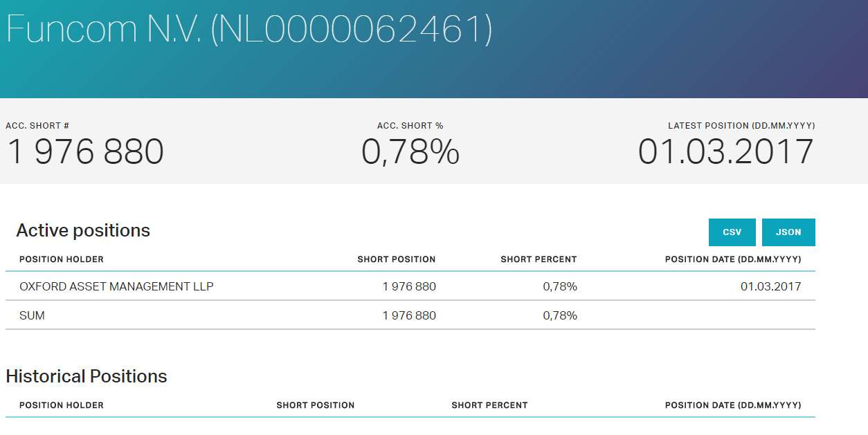Click Oxford row position date 01.03.2017
This screenshot has width=868, height=435.
click(771, 286)
